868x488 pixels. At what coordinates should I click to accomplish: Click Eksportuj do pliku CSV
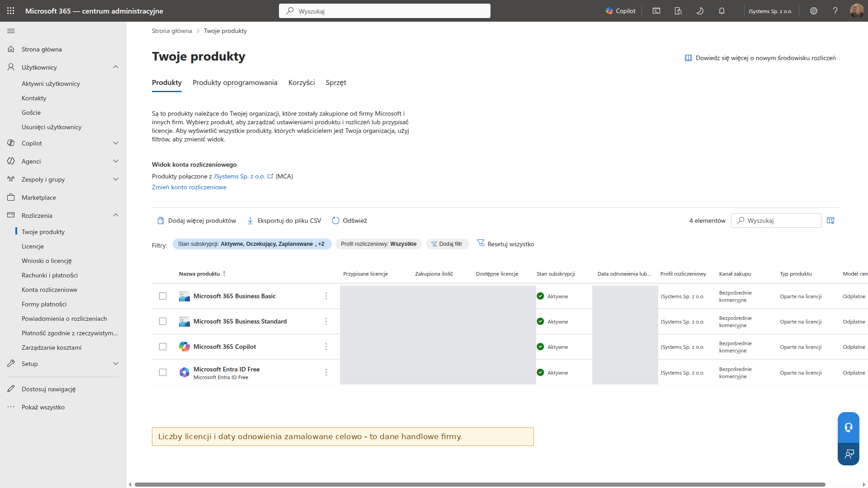pyautogui.click(x=284, y=221)
